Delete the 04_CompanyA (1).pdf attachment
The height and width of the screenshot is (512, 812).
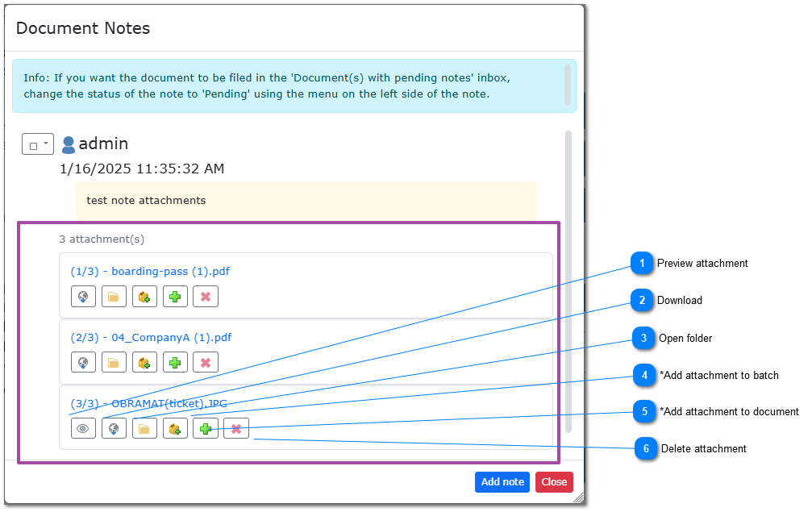coord(206,362)
